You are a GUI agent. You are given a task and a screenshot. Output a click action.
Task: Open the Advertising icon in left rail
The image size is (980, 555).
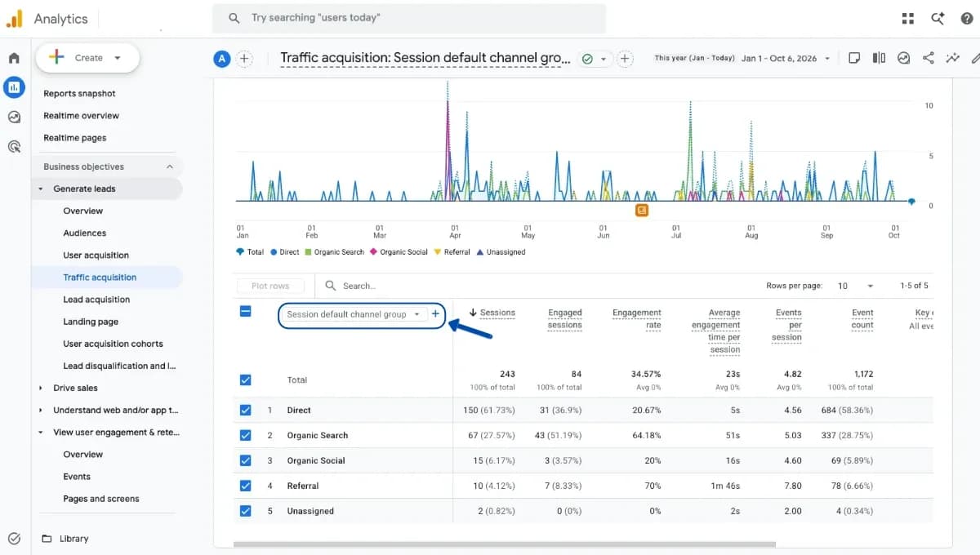coord(14,147)
